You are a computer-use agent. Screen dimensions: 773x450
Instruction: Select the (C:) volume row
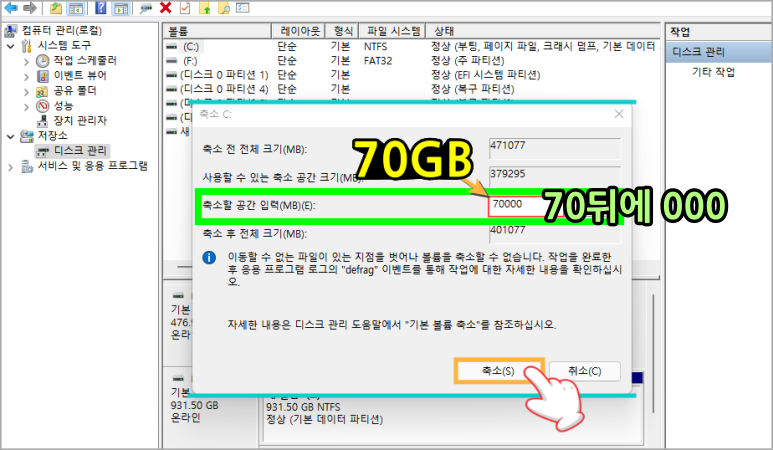[x=412, y=47]
